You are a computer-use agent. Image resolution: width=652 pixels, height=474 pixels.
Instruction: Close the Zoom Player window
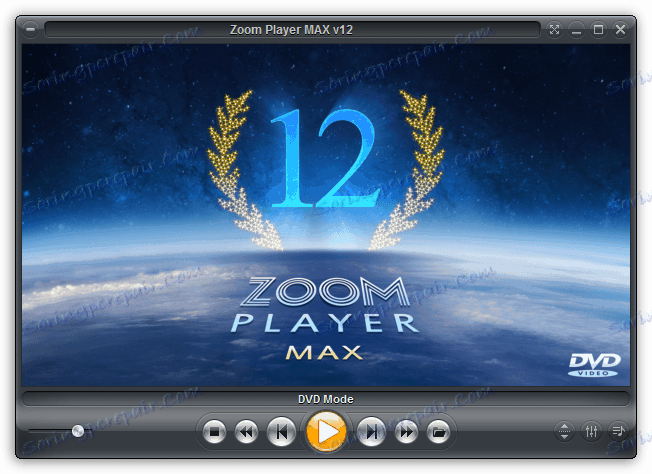pos(620,30)
